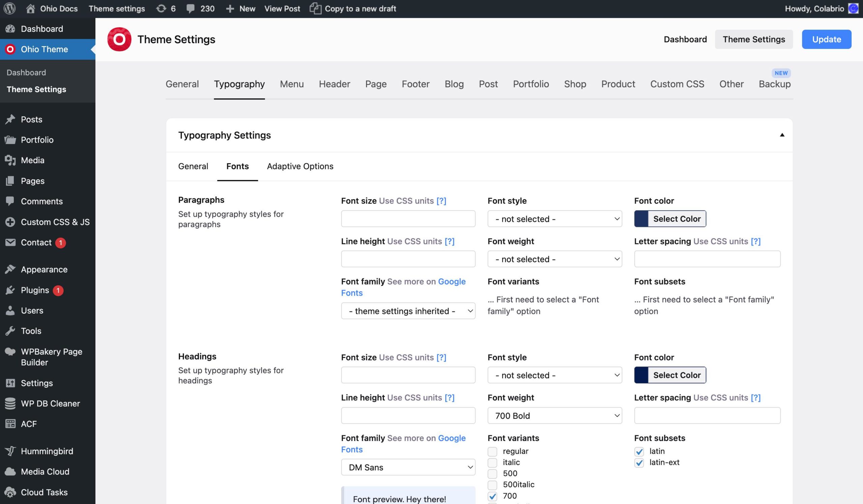Click the Plugins plug icon

10,290
